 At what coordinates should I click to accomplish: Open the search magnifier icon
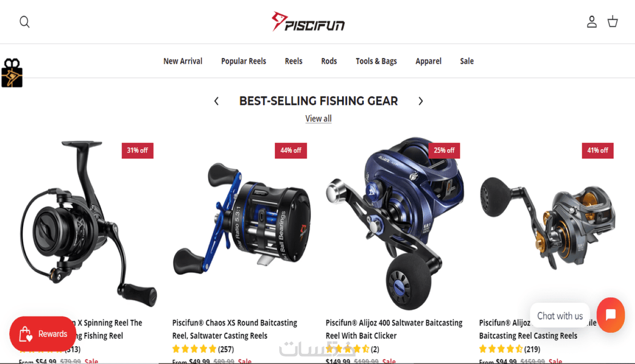tap(24, 22)
